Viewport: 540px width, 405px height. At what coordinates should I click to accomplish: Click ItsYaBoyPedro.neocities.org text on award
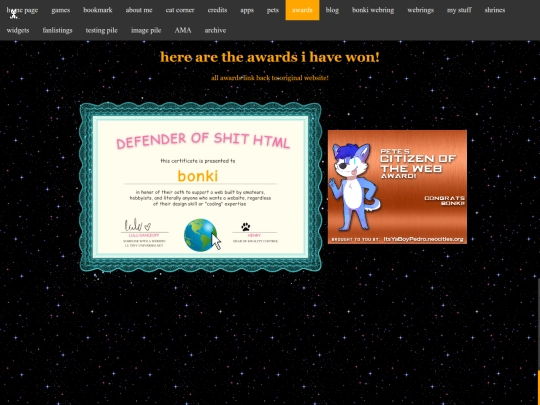pos(423,239)
